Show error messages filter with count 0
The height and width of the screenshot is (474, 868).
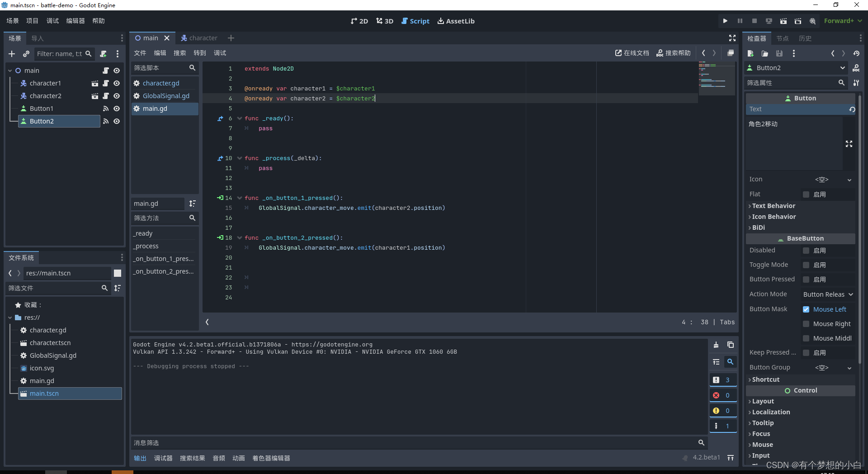pos(723,395)
